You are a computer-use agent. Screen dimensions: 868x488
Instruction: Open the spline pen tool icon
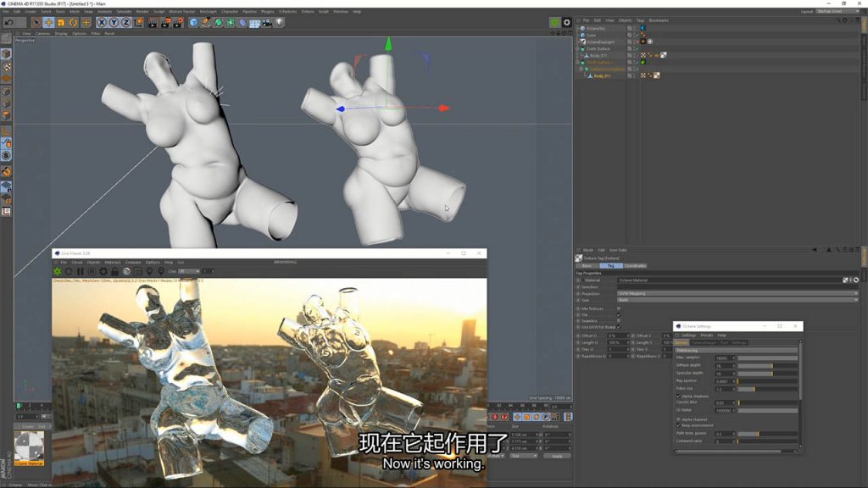[206, 23]
